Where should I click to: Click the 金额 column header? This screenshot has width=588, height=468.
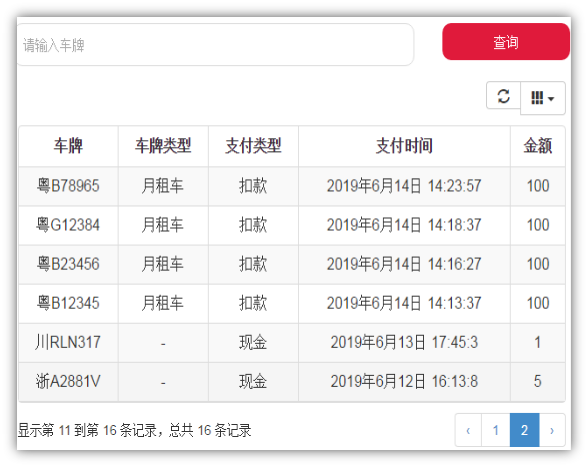pos(538,146)
